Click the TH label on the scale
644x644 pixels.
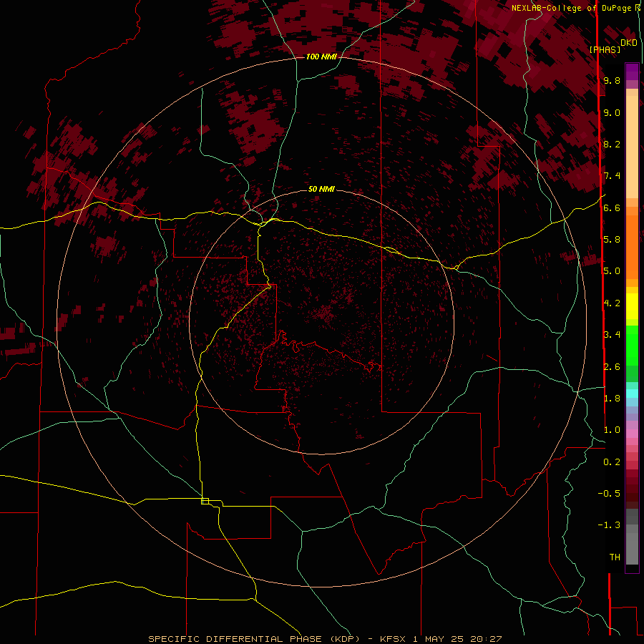(x=615, y=557)
